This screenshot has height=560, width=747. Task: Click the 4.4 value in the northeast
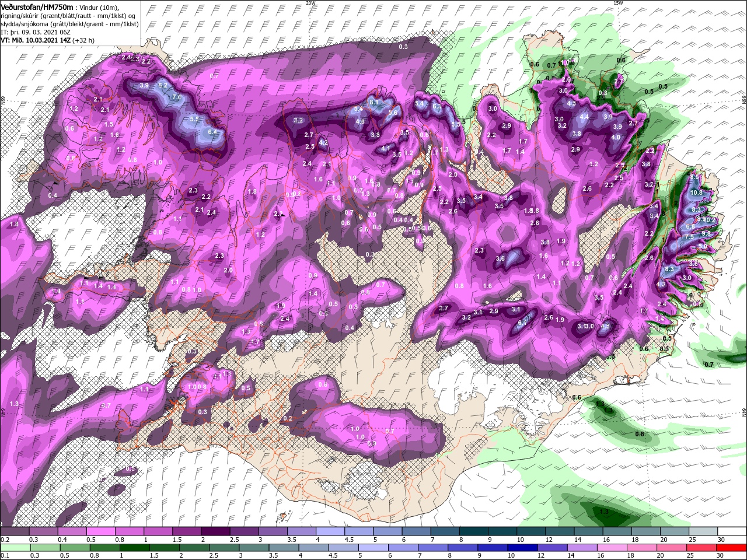coord(585,116)
